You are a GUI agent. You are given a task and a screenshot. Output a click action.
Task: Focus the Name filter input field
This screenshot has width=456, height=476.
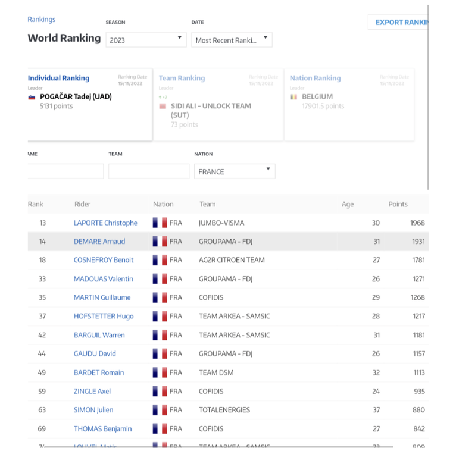pyautogui.click(x=65, y=171)
